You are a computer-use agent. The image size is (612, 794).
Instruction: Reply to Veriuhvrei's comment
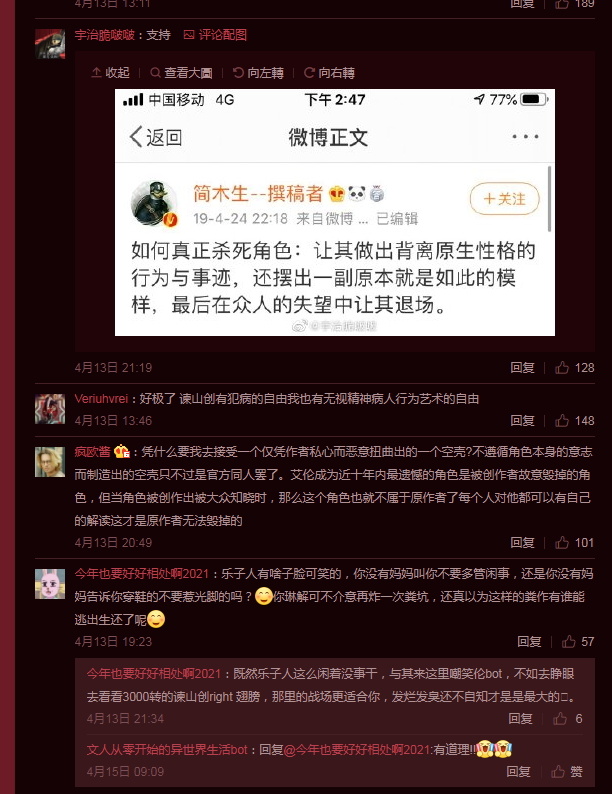[522, 420]
